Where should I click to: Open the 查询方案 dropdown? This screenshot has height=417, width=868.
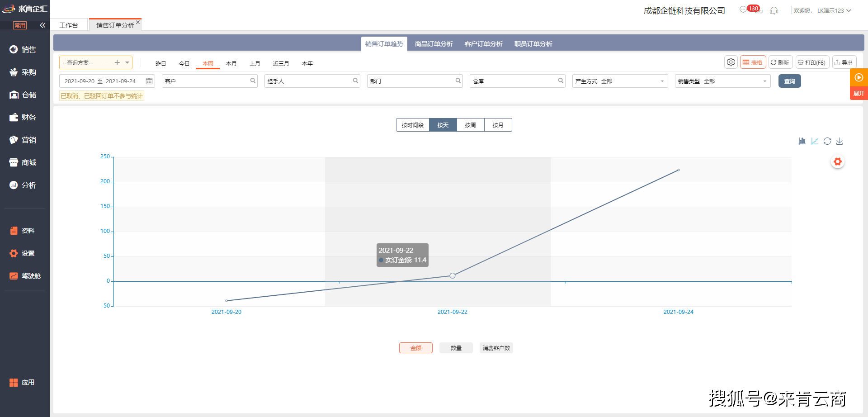click(127, 62)
